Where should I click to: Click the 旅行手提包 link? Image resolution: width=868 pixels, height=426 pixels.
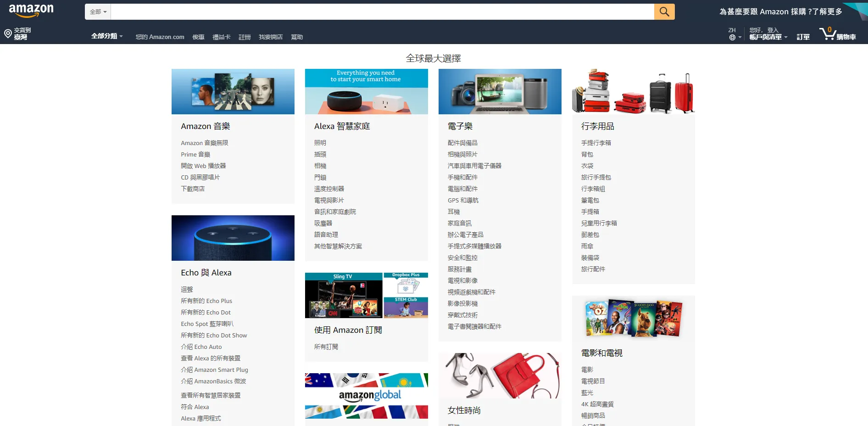[596, 178]
